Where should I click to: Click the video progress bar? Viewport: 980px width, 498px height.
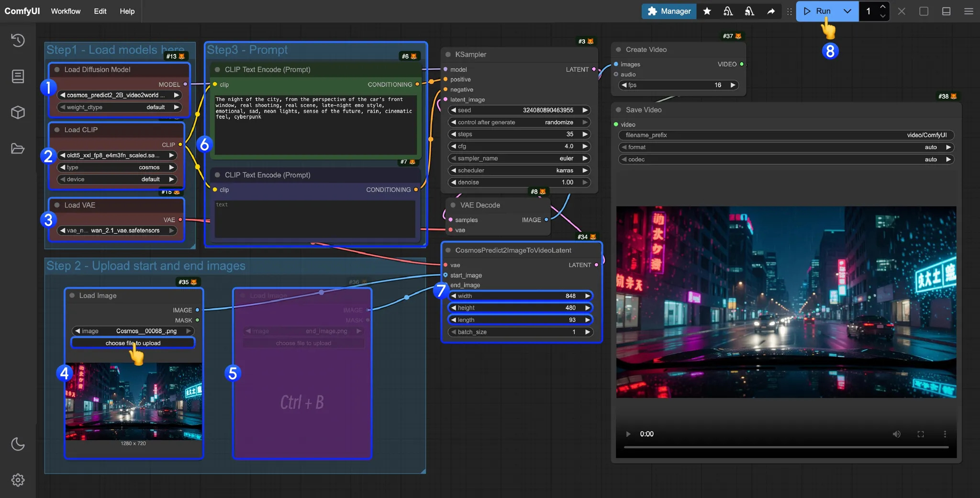pyautogui.click(x=786, y=447)
